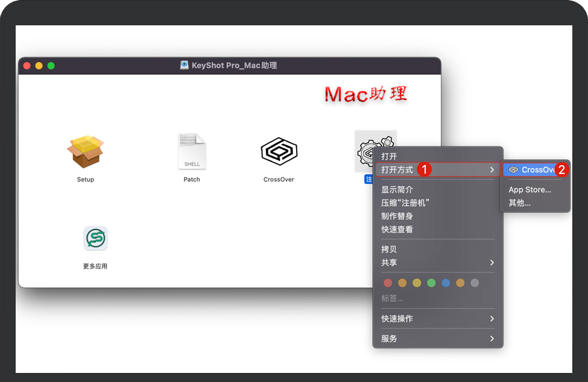Select 显示简介 from the context menu
Screen dimensions: 588x382
[x=397, y=190]
